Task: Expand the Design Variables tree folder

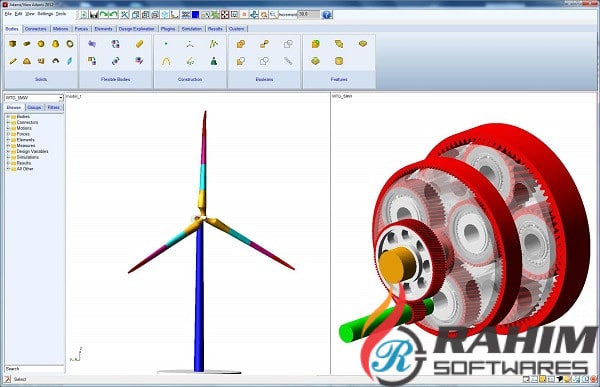Action: pos(8,151)
